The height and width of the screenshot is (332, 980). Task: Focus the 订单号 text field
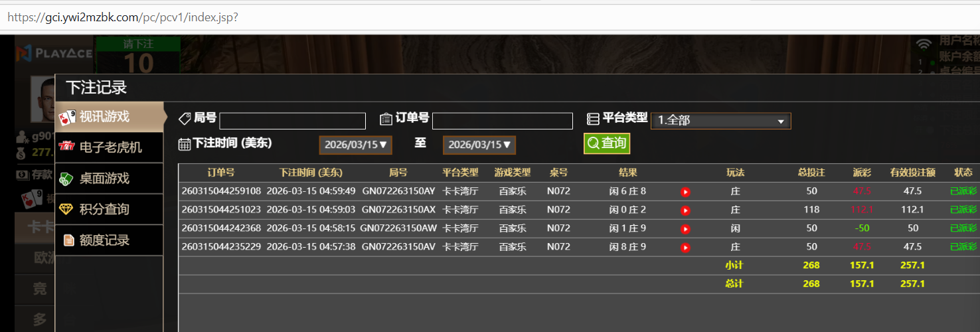pos(502,121)
